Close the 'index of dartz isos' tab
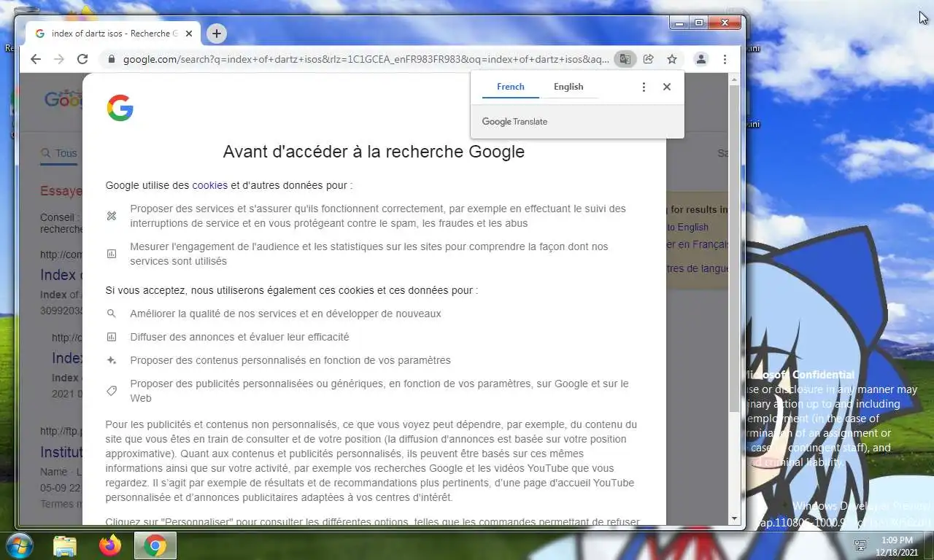This screenshot has height=560, width=934. [189, 34]
